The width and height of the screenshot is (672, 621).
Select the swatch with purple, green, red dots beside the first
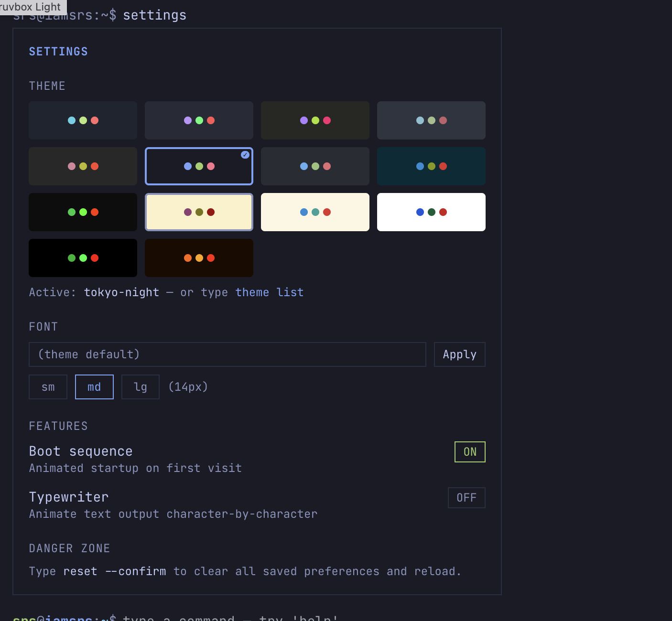(x=199, y=120)
